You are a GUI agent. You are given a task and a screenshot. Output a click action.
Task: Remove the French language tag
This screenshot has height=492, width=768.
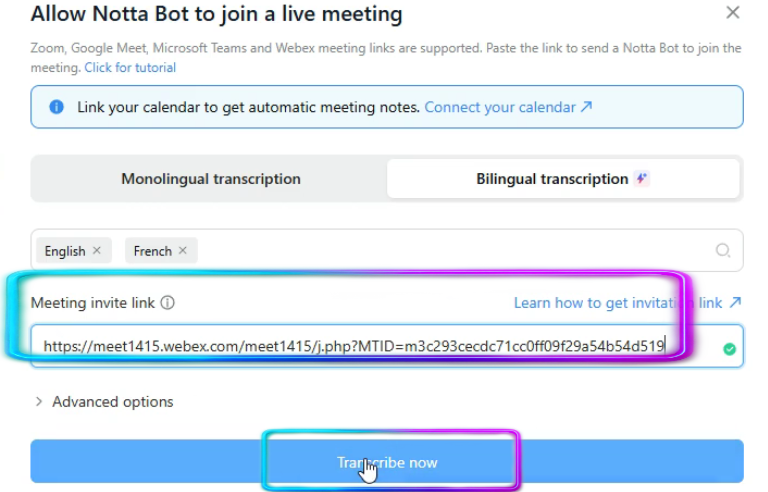coord(183,251)
